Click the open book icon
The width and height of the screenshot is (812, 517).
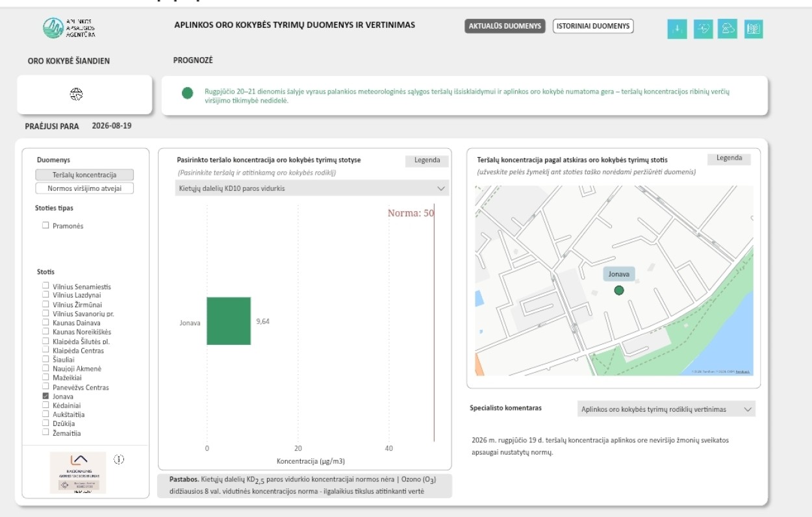coord(754,29)
